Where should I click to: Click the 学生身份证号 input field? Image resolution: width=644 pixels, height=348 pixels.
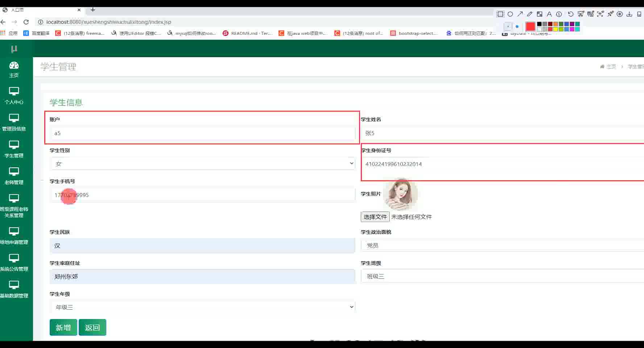[x=502, y=164]
